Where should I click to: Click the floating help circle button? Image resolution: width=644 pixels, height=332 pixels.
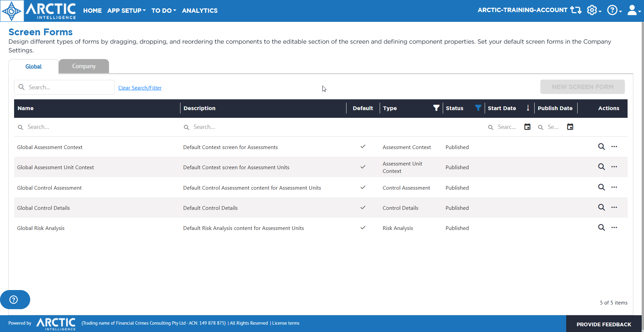coord(14,299)
